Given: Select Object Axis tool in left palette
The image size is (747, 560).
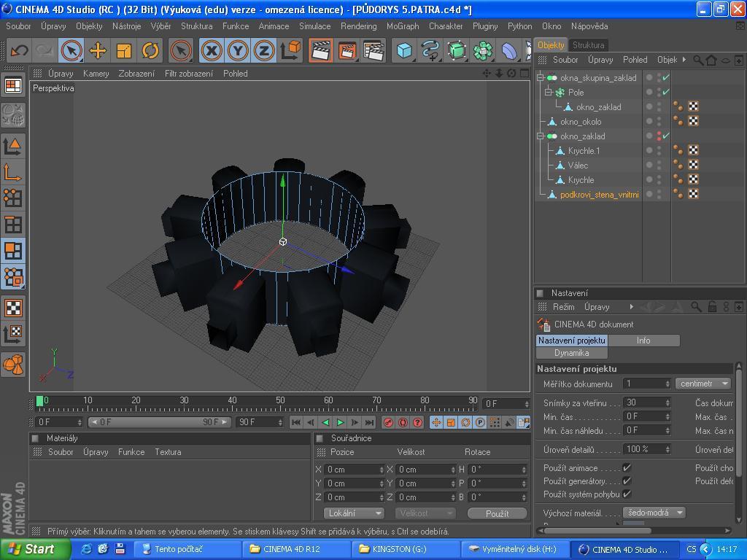Looking at the screenshot, I should tap(13, 172).
